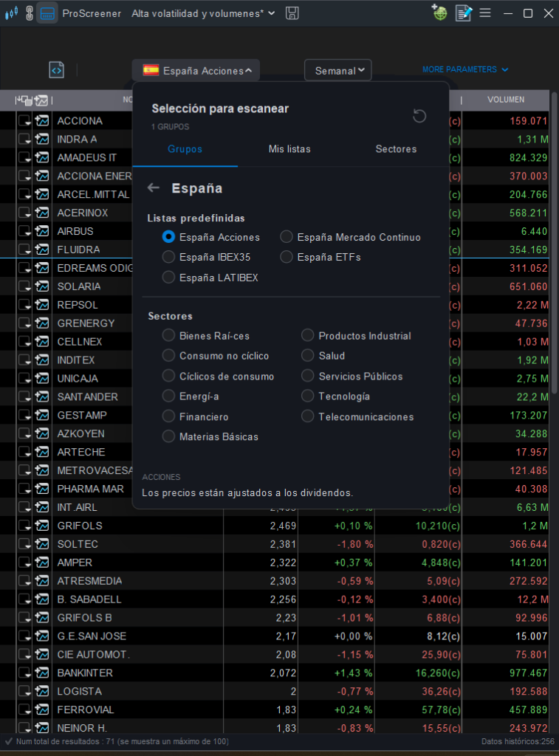Select España LATIBEX radio option
Viewport: 559px width, 756px height.
[x=168, y=278]
